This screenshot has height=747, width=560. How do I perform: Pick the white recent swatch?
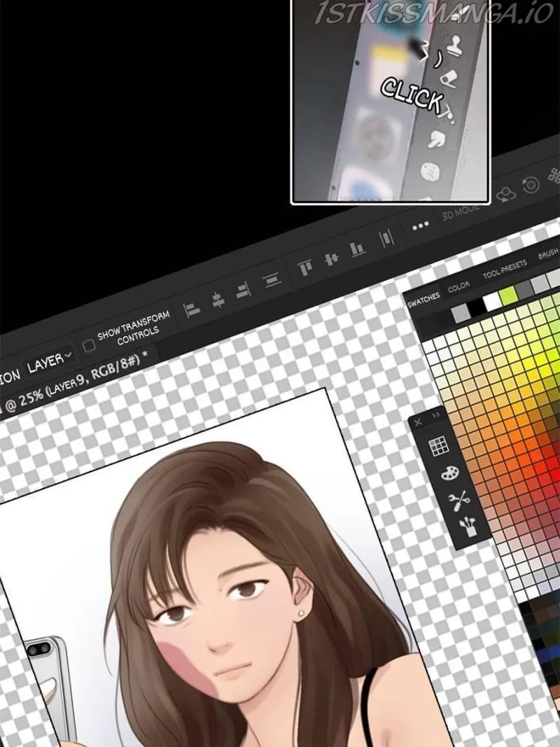click(492, 301)
